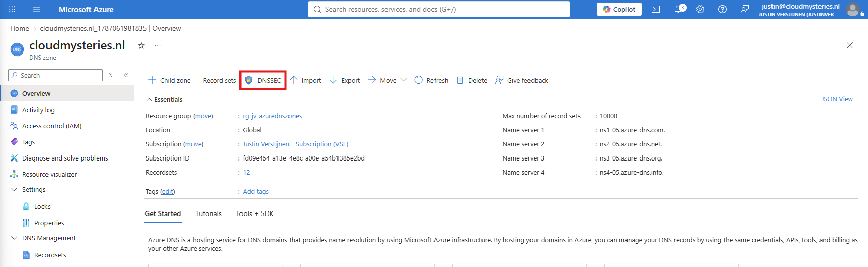
Task: Click the sidebar menu Search box
Action: point(56,75)
